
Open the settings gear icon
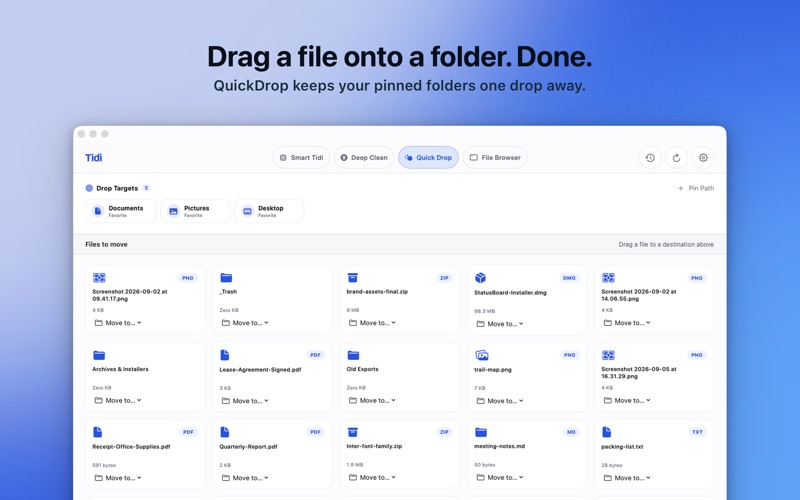703,158
